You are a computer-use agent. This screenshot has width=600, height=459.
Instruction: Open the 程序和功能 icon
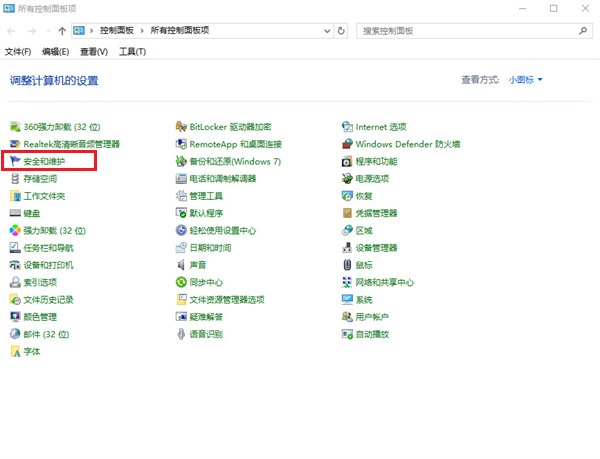tap(347, 161)
